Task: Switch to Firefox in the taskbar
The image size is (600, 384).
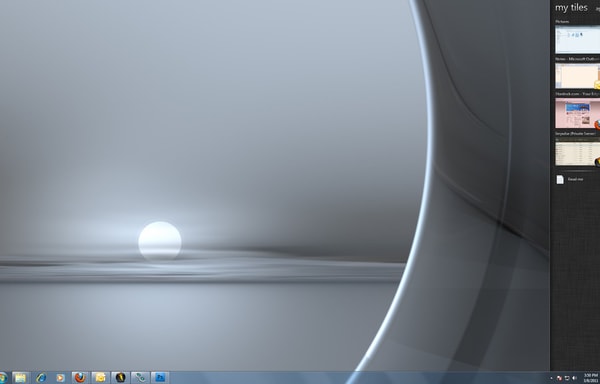Action: [80, 378]
